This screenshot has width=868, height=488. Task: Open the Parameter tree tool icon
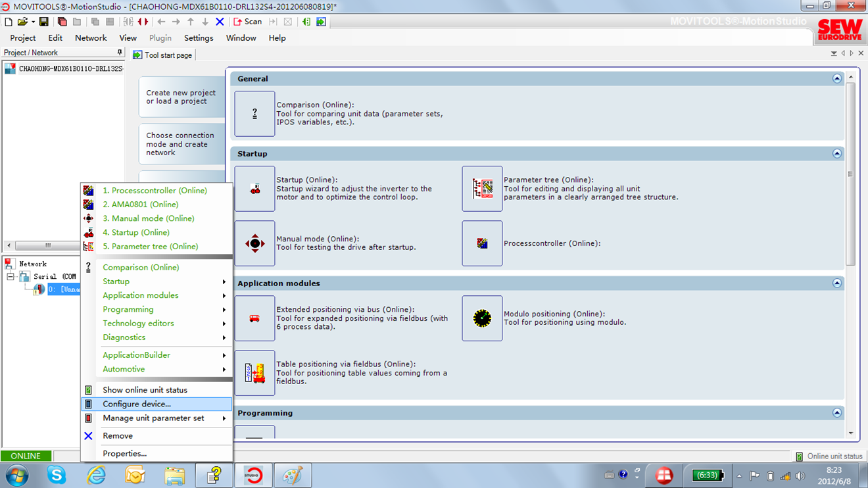pos(482,189)
